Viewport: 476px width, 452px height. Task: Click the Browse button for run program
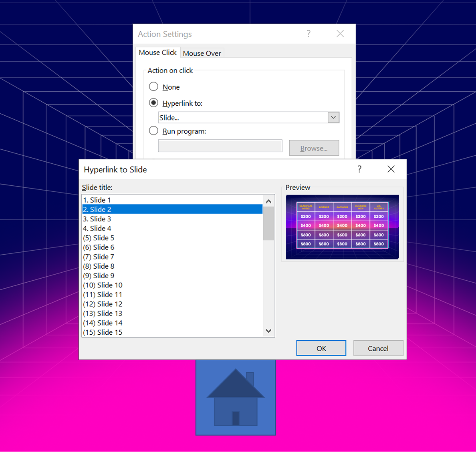tap(314, 148)
